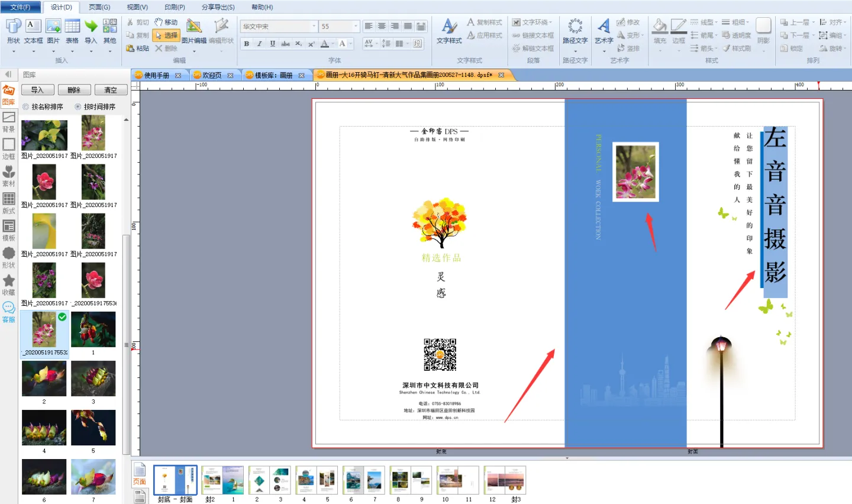This screenshot has width=852, height=504.
Task: Expand the 对齐 align dropdown
Action: pyautogui.click(x=845, y=22)
